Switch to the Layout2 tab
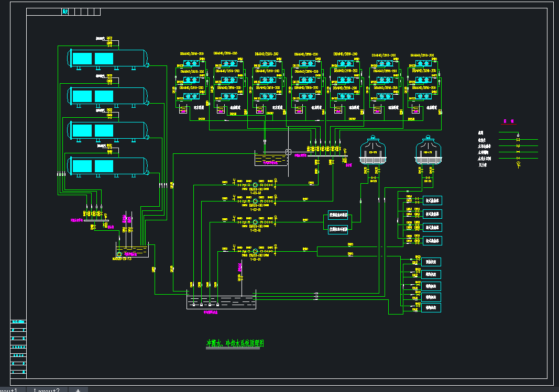The image size is (559, 392). [47, 389]
